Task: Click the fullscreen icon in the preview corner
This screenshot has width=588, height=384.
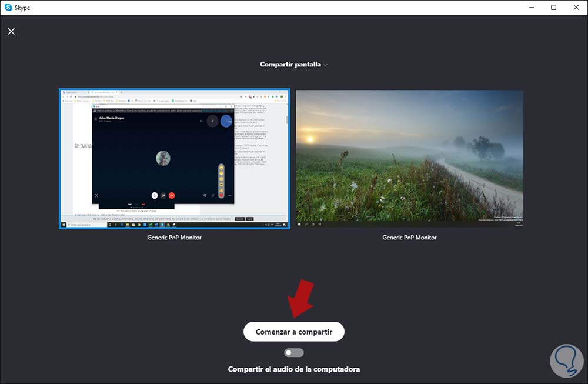Action: click(96, 195)
